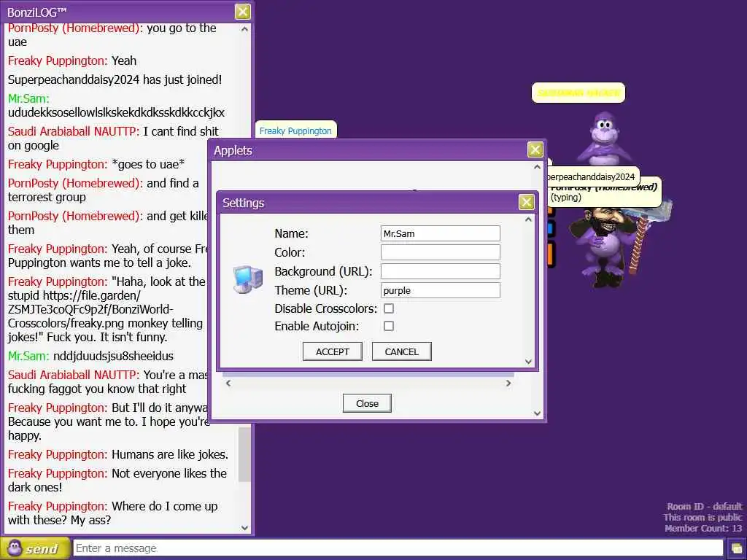Screen dimensions: 747x560
Task: Click Applets window scroll up arrow
Action: point(537,167)
